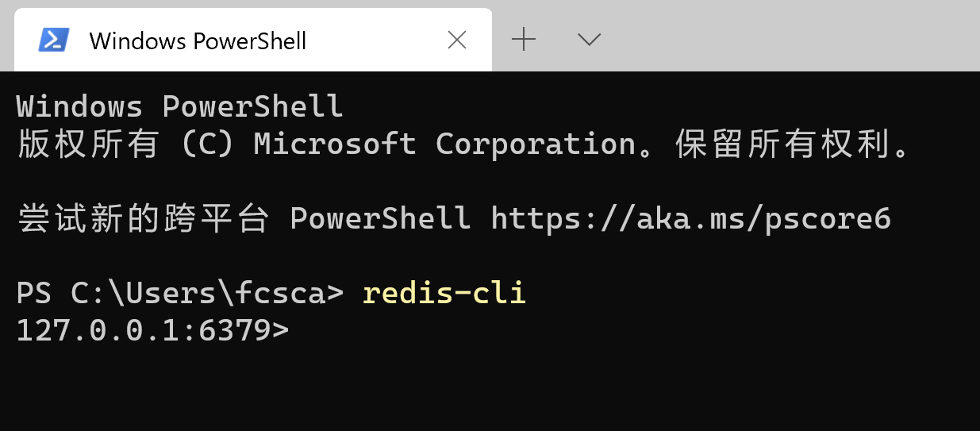980x431 pixels.
Task: Click the Microsoft word in copyright line
Action: coord(335,144)
